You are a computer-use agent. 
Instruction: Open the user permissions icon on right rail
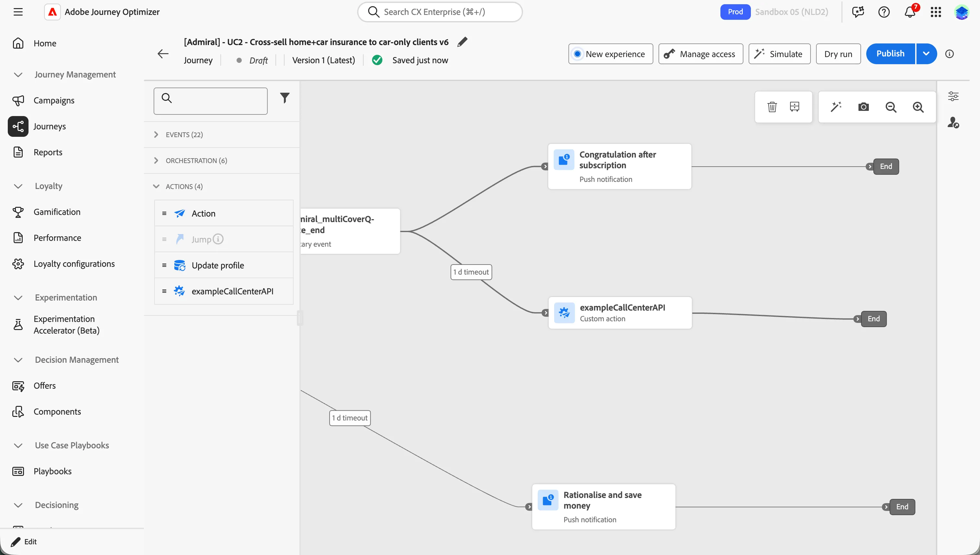coord(953,122)
